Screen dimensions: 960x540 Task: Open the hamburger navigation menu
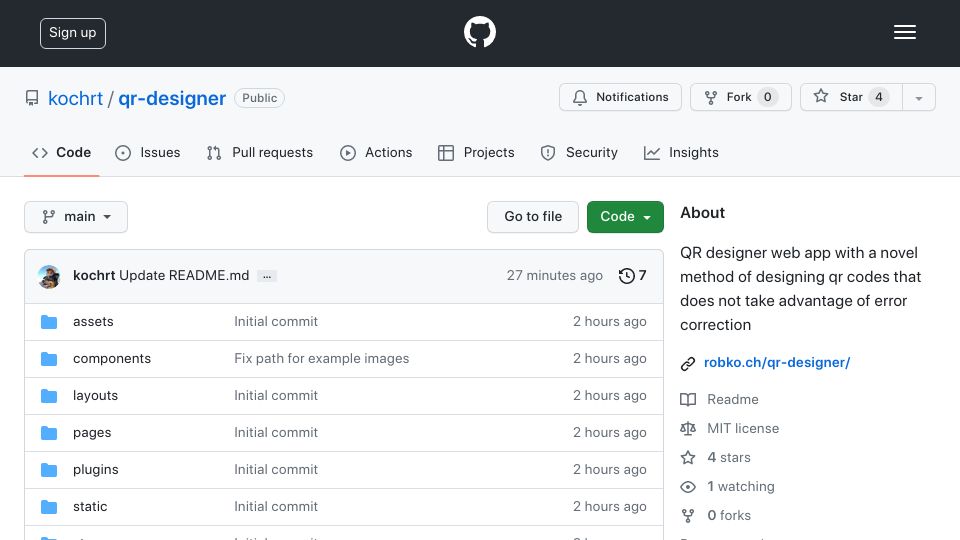click(904, 32)
